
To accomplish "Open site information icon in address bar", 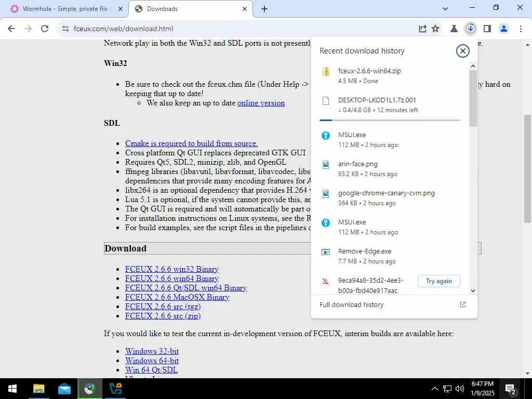I will 65,29.
